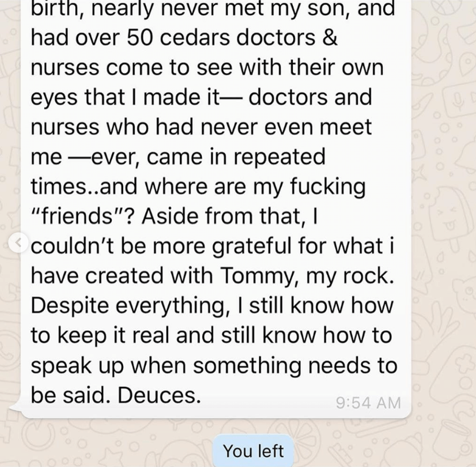The image size is (476, 467).
Task: Click the 9:54 AM message timestamp
Action: click(x=368, y=403)
